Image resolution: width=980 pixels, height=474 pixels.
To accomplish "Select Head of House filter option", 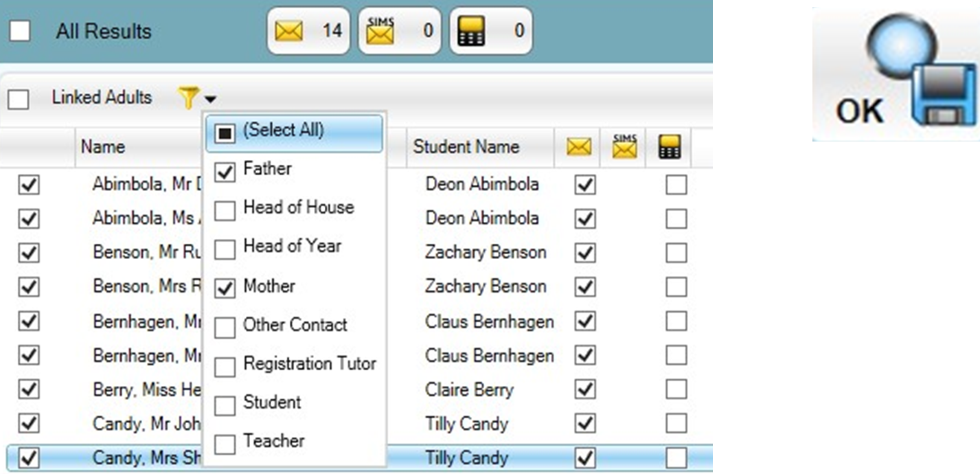I will click(225, 210).
